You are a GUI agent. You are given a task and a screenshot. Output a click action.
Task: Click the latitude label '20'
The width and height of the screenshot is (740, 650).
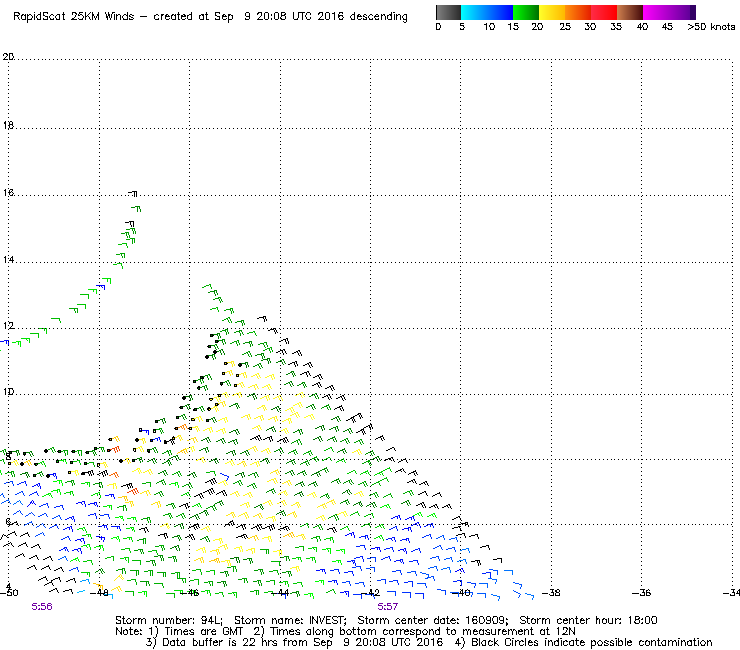[x=8, y=57]
